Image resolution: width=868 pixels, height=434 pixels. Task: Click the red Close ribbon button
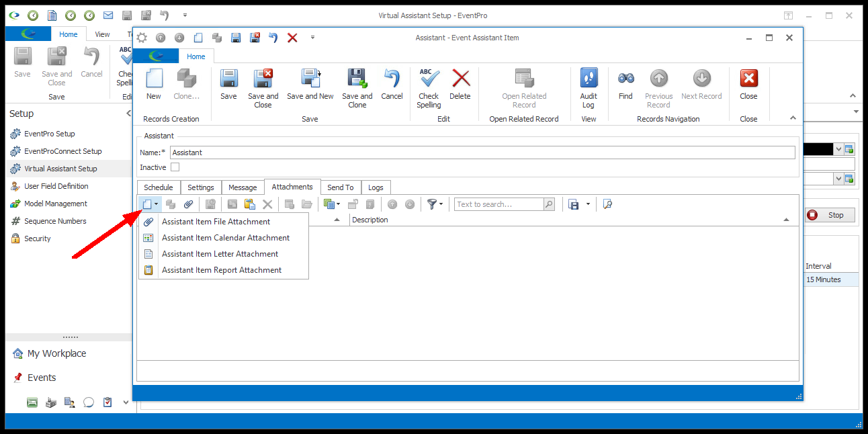(x=748, y=85)
